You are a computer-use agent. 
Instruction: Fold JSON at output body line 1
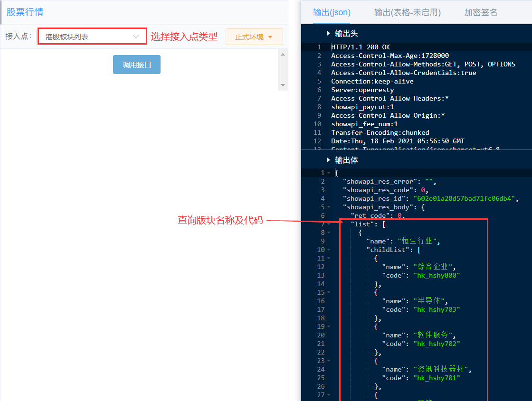(x=329, y=173)
